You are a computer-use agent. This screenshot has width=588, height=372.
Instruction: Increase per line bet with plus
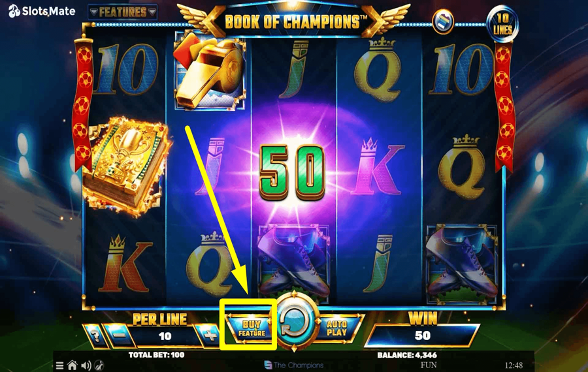(x=209, y=335)
